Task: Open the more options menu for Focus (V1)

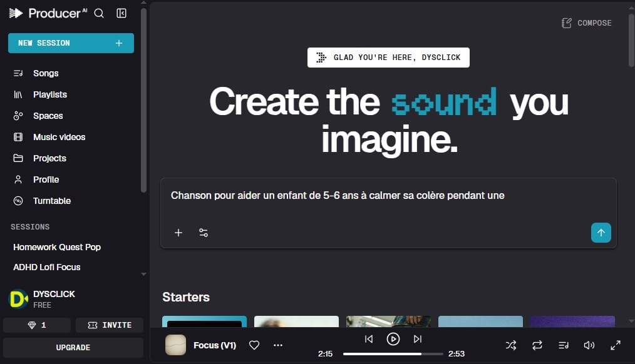Action: [x=278, y=345]
